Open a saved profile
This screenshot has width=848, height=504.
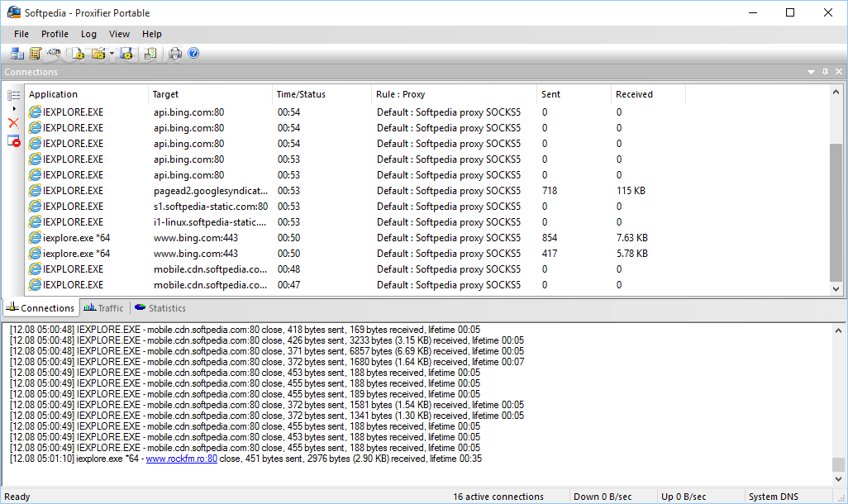[99, 53]
